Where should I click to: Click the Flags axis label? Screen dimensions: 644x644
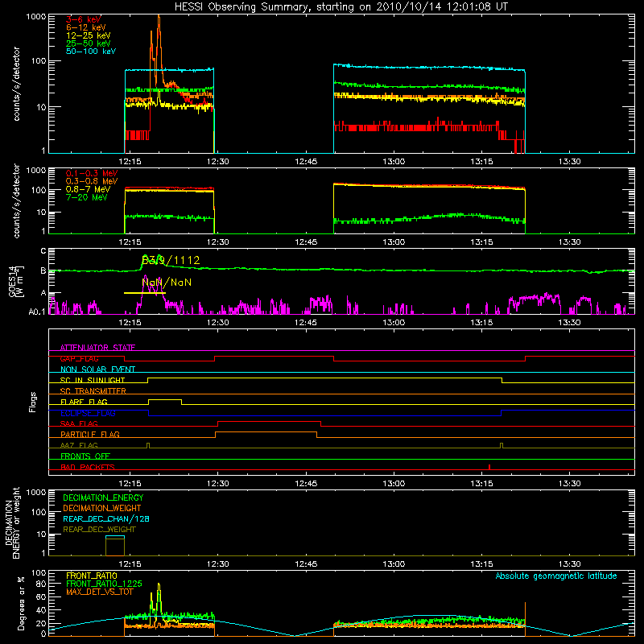(x=33, y=402)
